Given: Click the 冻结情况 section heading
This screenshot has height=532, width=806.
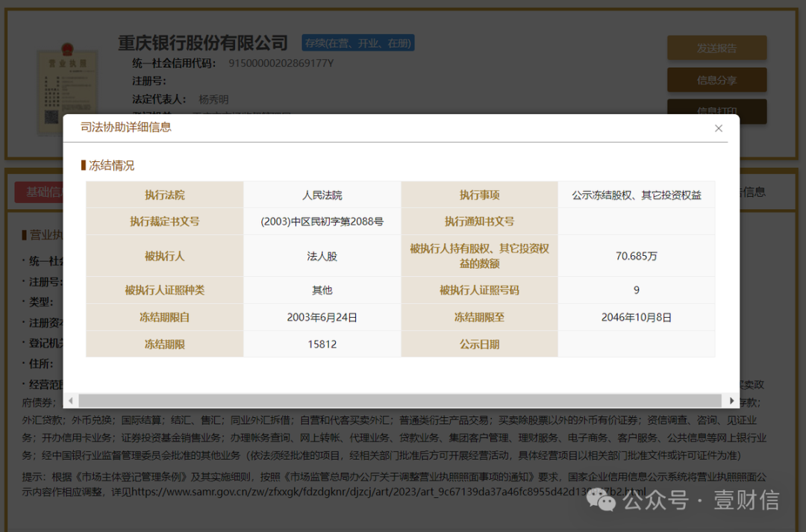Looking at the screenshot, I should pos(111,166).
